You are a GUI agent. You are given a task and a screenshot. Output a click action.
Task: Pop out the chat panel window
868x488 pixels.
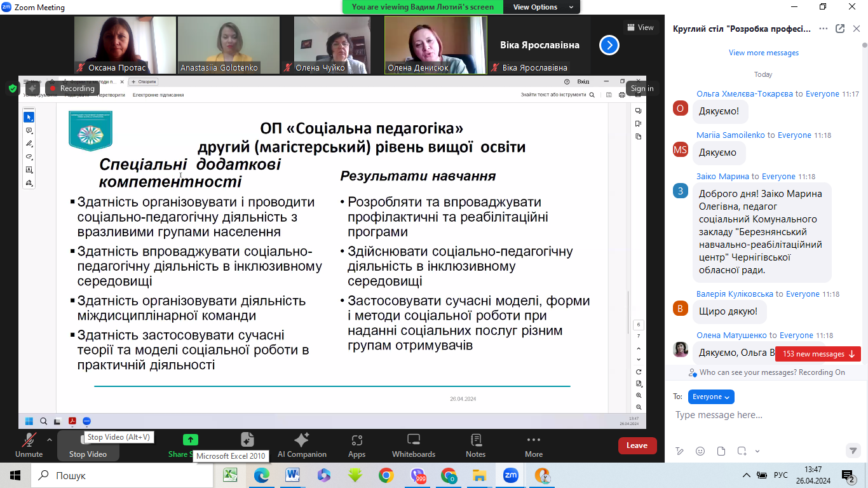tap(840, 29)
